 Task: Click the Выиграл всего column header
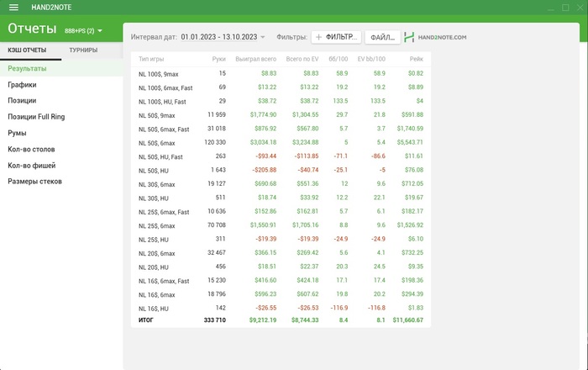(255, 59)
